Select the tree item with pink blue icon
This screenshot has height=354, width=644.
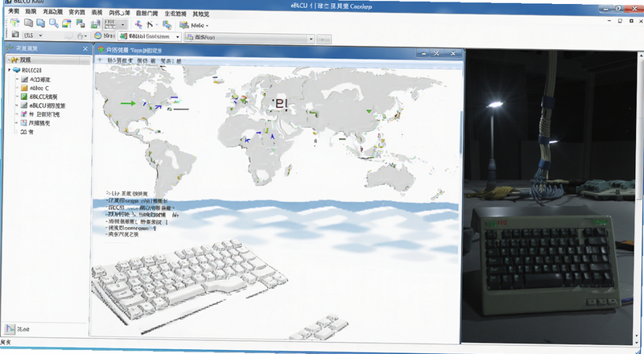click(40, 114)
